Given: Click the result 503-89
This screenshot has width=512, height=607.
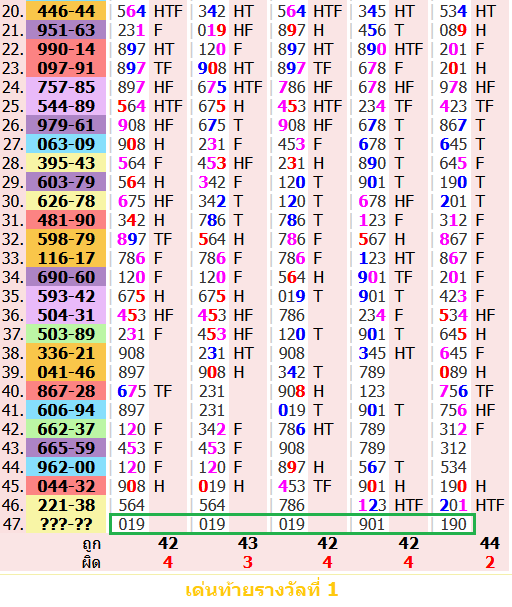Looking at the screenshot, I should tap(66, 334).
